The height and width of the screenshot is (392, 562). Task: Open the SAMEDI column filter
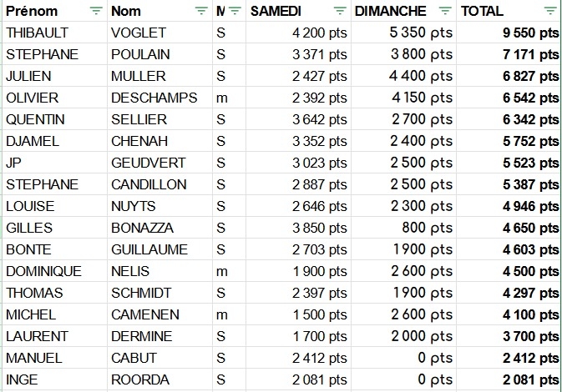340,12
